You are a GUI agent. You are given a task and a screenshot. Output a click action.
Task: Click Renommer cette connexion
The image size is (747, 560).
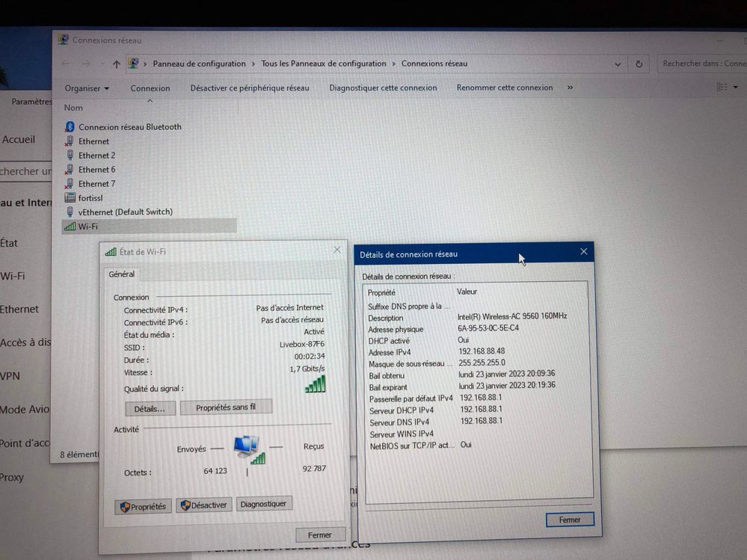coord(505,87)
